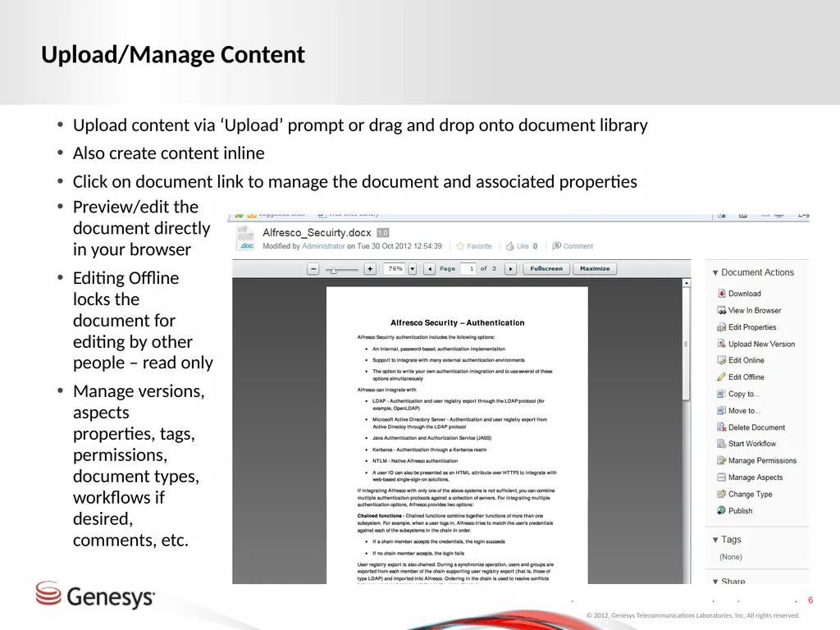
Task: Click the Comment speech bubble icon
Action: [557, 246]
